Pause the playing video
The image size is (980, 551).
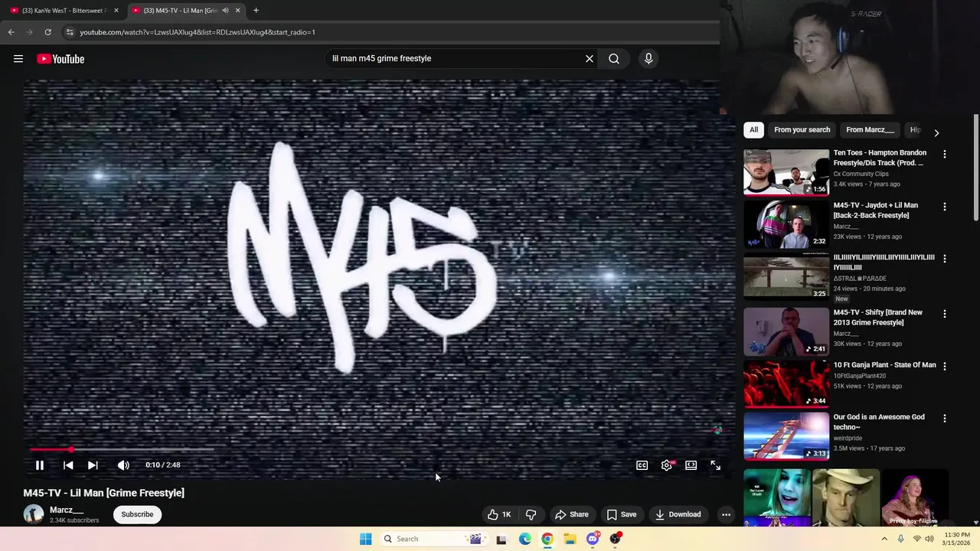point(40,465)
